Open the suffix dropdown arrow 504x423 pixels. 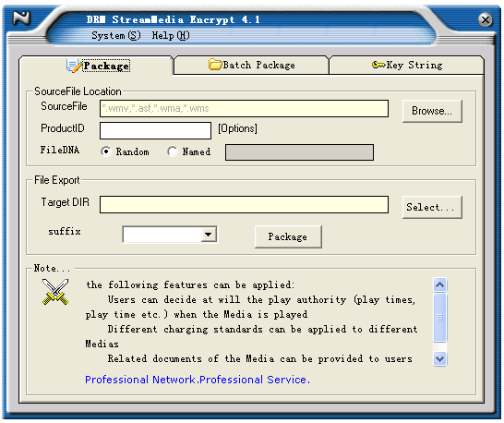(209, 235)
